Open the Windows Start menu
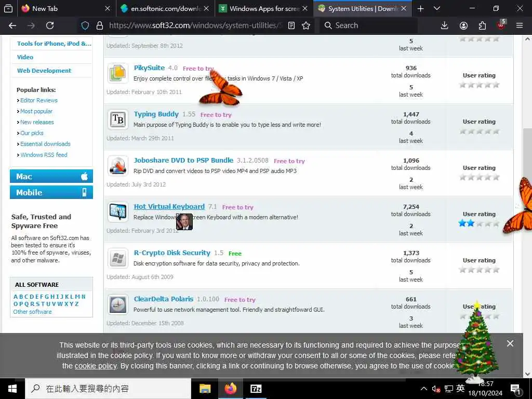 point(12,389)
